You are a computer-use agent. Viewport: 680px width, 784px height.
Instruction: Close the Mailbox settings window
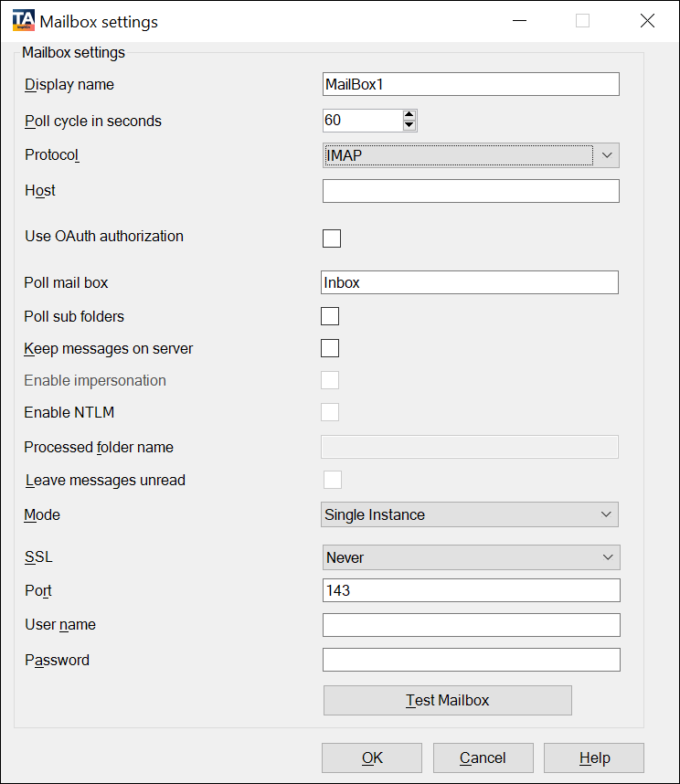(647, 21)
